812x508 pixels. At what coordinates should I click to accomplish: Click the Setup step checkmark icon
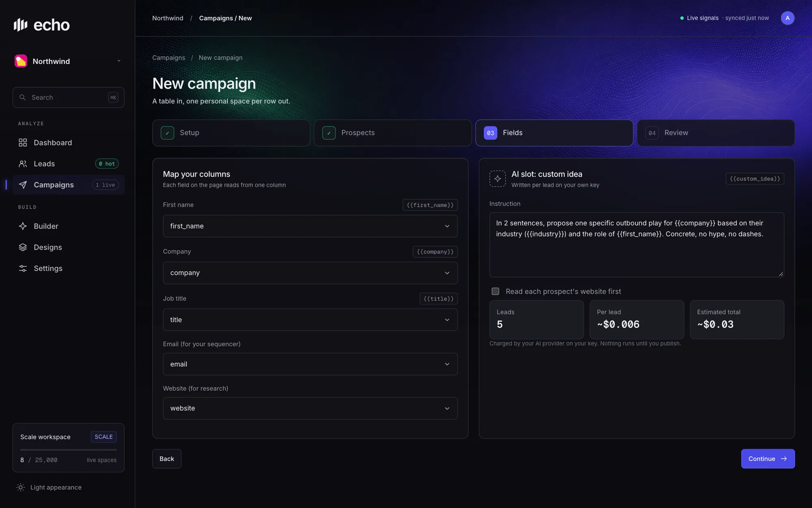pos(167,133)
